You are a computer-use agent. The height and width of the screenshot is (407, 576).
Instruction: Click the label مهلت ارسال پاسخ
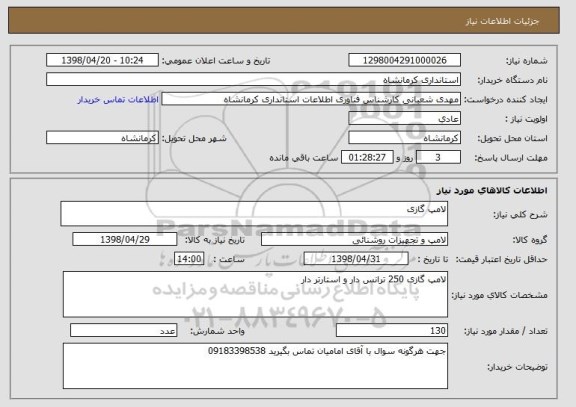511,158
